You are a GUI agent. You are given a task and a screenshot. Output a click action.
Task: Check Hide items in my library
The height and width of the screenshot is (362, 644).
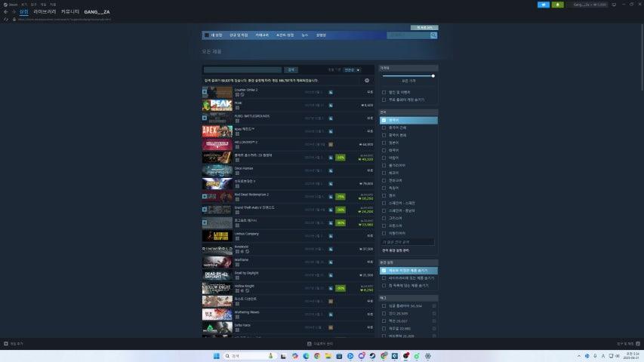pyautogui.click(x=384, y=278)
